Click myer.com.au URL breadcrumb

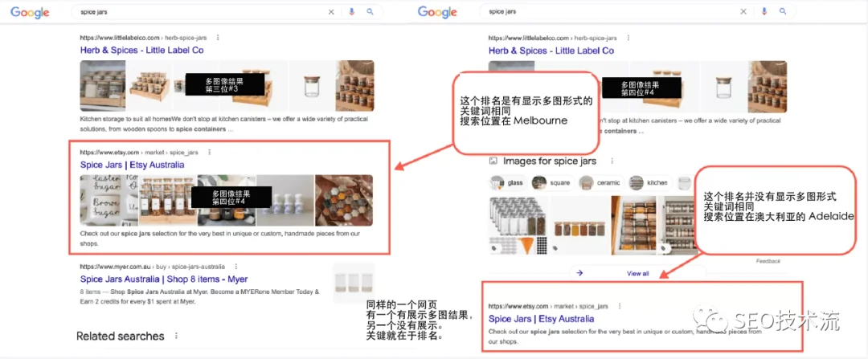coord(152,266)
